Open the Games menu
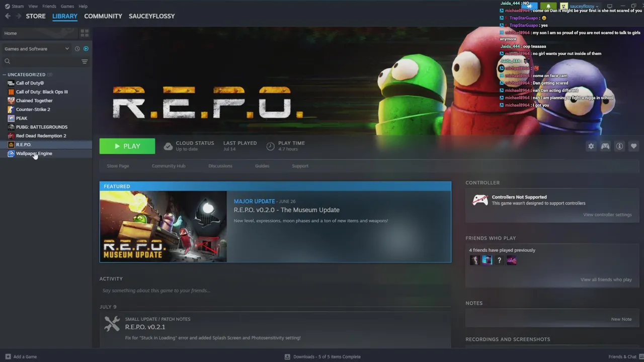644x362 pixels. pyautogui.click(x=67, y=6)
